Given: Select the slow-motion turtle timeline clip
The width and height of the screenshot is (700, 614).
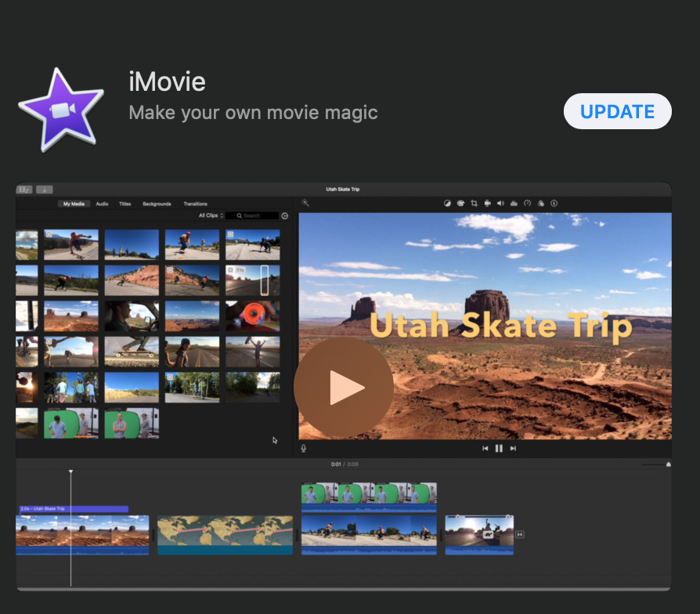Looking at the screenshot, I should point(479,535).
